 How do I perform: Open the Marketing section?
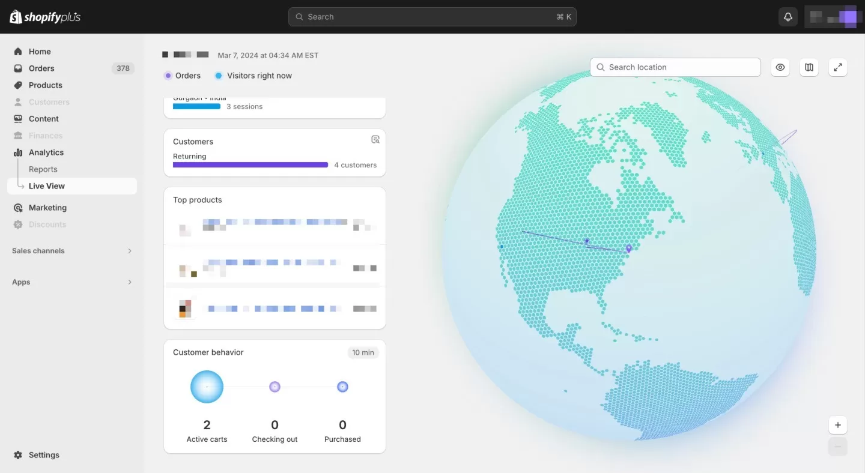pyautogui.click(x=47, y=208)
